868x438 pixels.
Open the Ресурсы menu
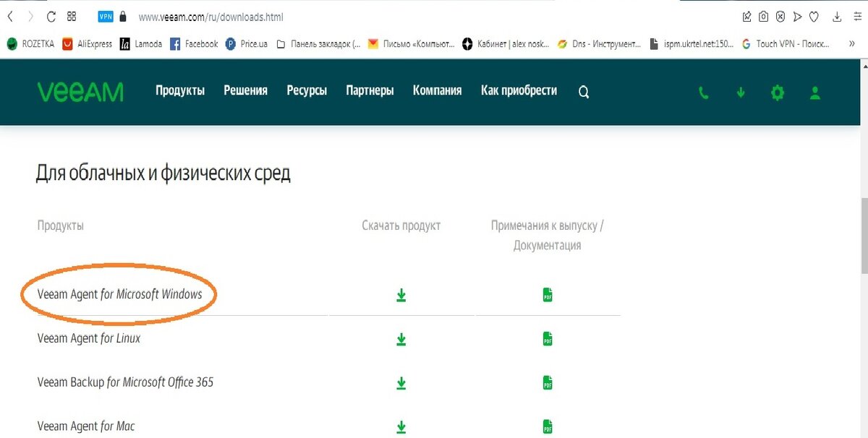[307, 90]
